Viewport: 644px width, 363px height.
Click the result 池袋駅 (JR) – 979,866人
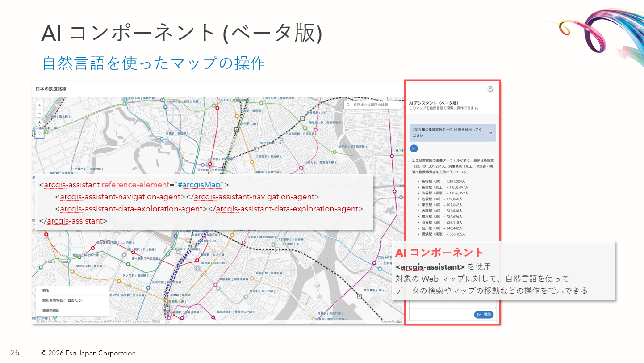(442, 199)
